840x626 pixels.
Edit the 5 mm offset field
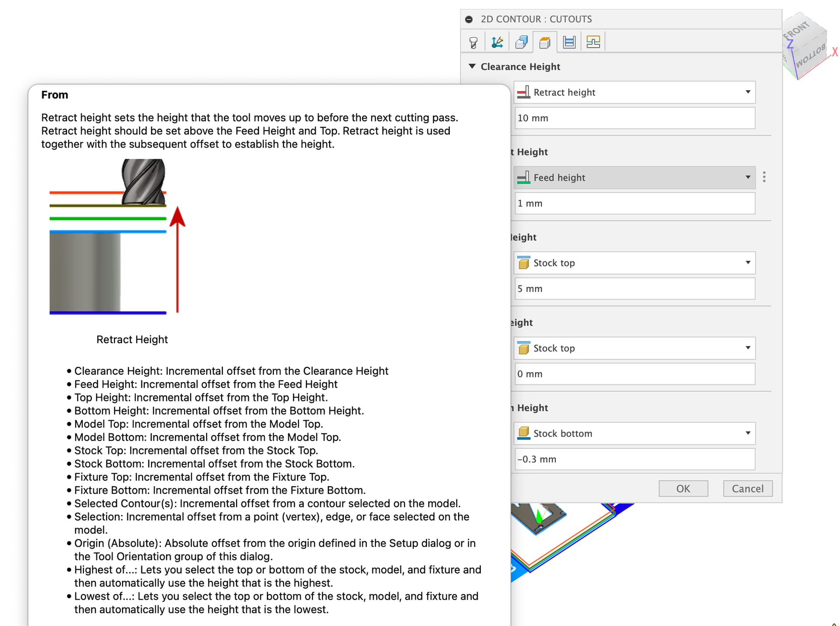pos(634,289)
